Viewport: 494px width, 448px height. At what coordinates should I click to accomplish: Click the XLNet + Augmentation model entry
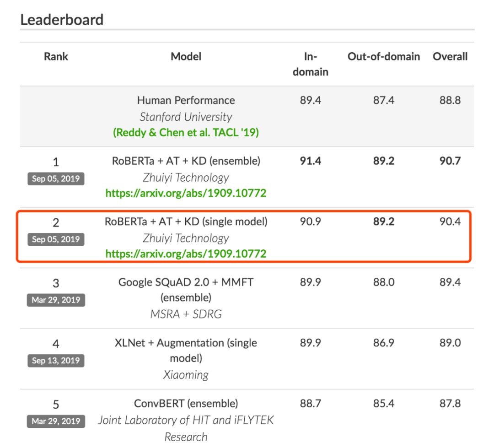pos(186,343)
